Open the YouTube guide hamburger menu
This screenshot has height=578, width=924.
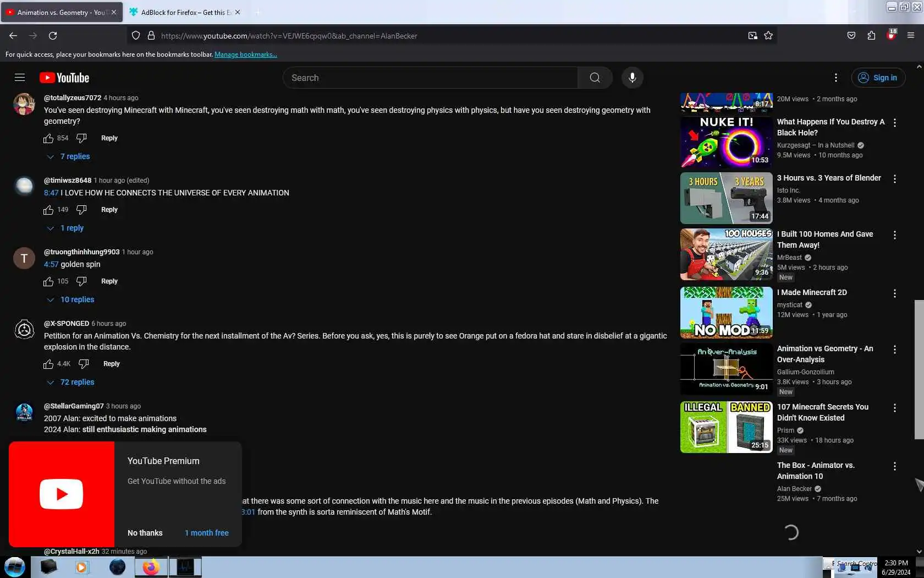click(x=20, y=78)
